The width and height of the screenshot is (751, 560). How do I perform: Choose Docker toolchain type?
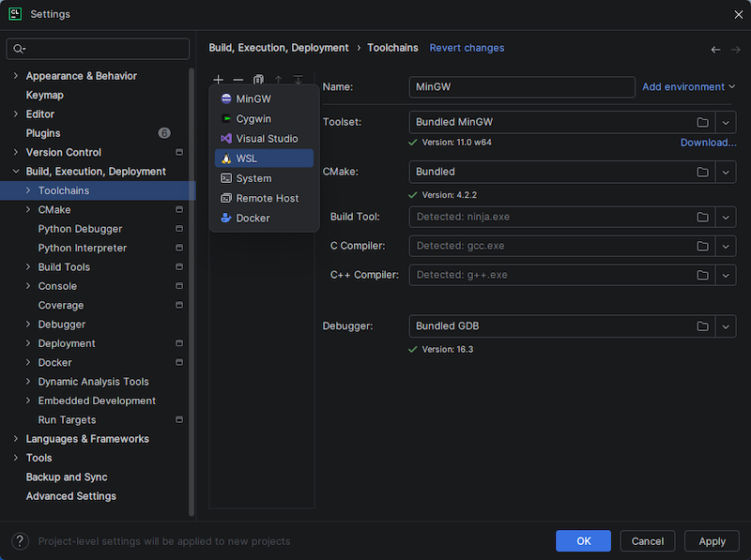[x=264, y=219]
